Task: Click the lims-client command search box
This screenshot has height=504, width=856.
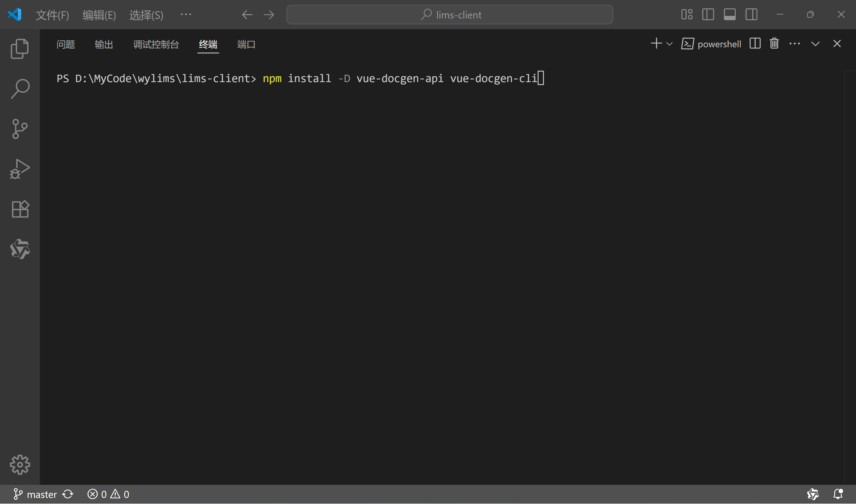Action: (450, 15)
